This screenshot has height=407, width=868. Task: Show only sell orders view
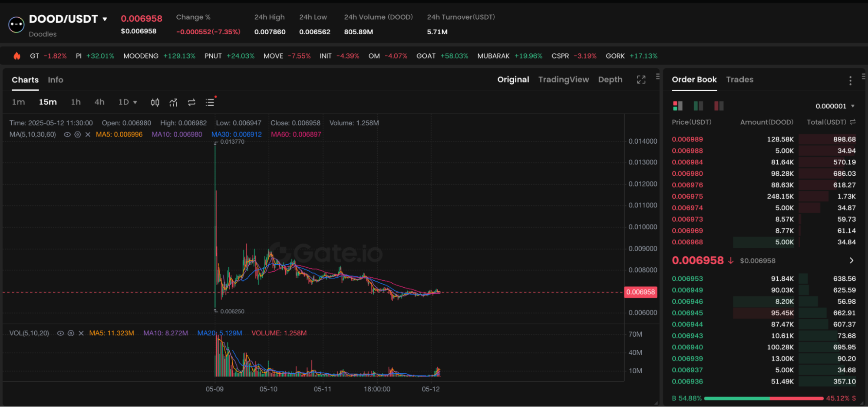tap(719, 106)
